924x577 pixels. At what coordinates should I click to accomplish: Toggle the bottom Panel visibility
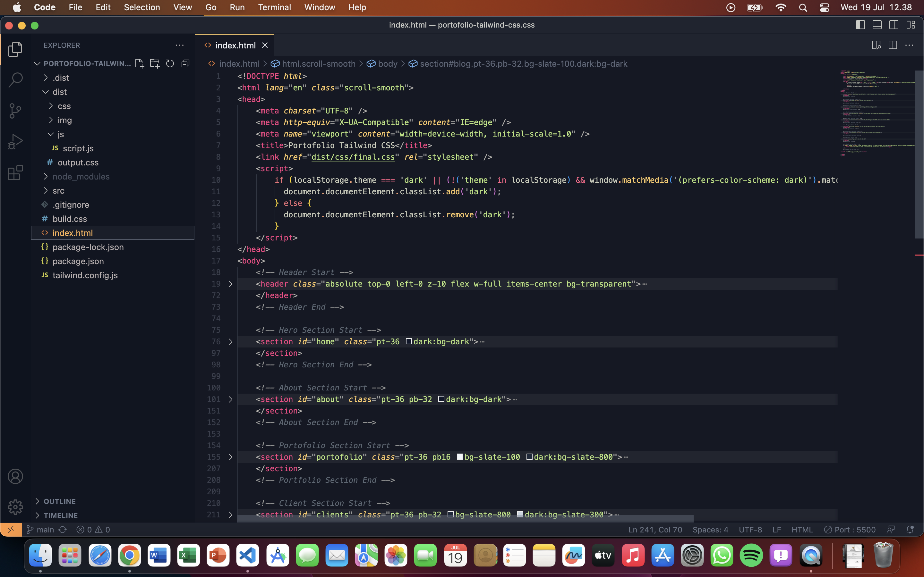click(877, 25)
